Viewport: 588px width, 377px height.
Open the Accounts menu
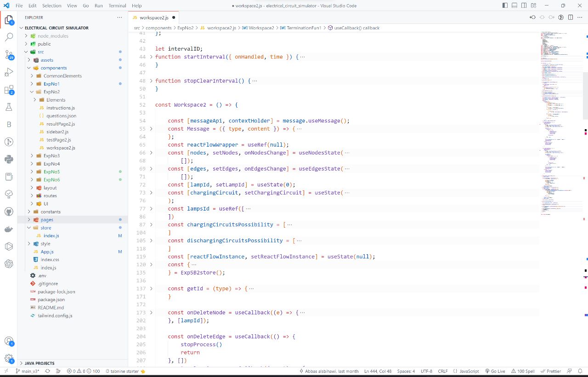(9, 342)
